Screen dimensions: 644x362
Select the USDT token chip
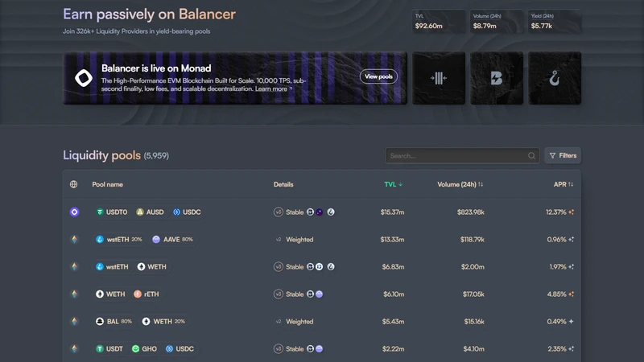109,349
